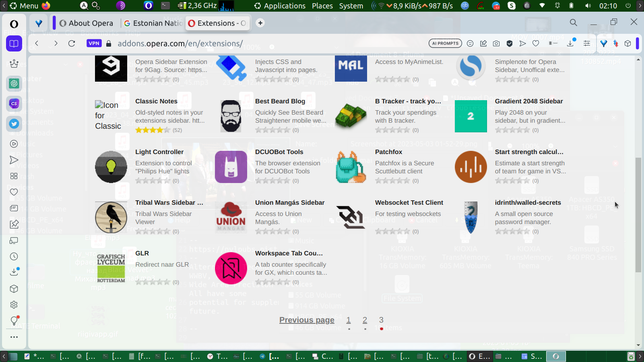The image size is (644, 362).
Task: Open Settings gear in the sidebar
Action: coord(14,304)
